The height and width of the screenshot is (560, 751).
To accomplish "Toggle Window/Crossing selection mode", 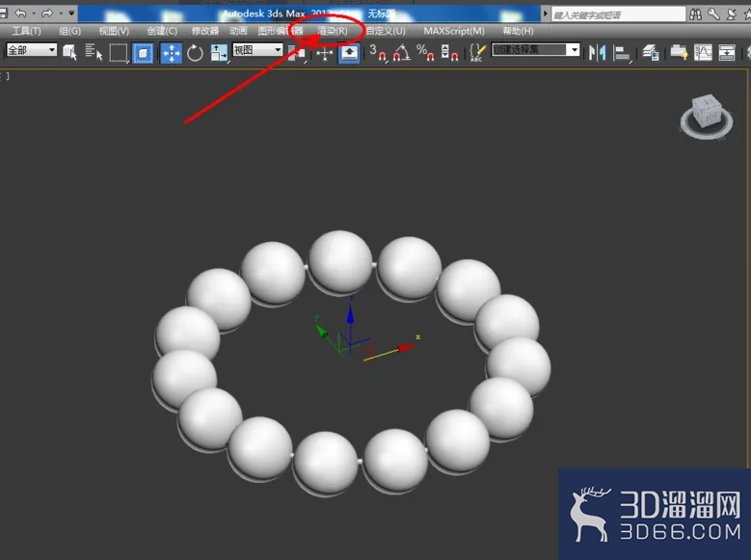I will tap(143, 53).
